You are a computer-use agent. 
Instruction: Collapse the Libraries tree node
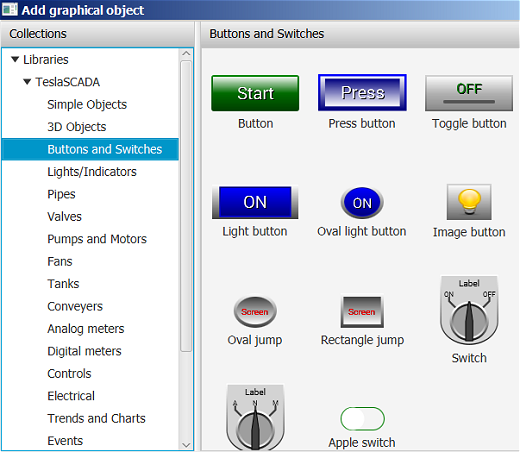(15, 60)
